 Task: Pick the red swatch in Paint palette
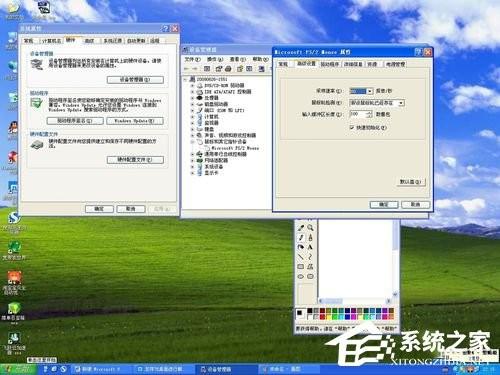[322, 317]
